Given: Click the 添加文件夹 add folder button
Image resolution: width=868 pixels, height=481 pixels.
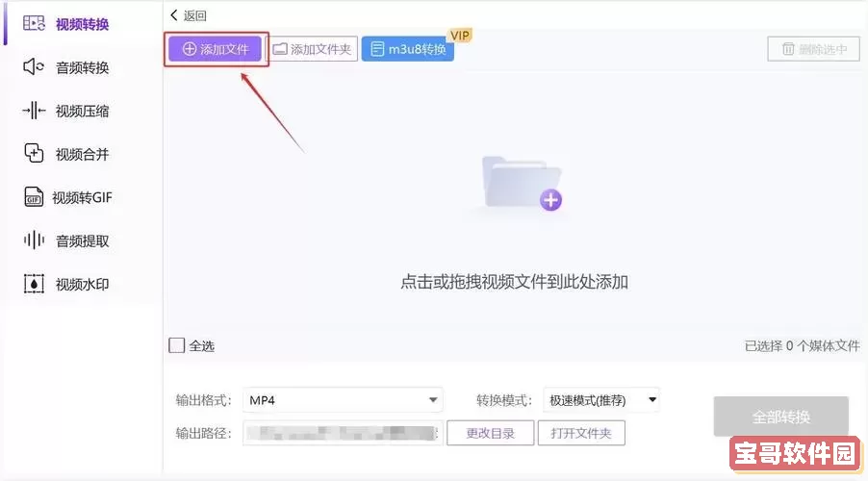Looking at the screenshot, I should pos(313,49).
